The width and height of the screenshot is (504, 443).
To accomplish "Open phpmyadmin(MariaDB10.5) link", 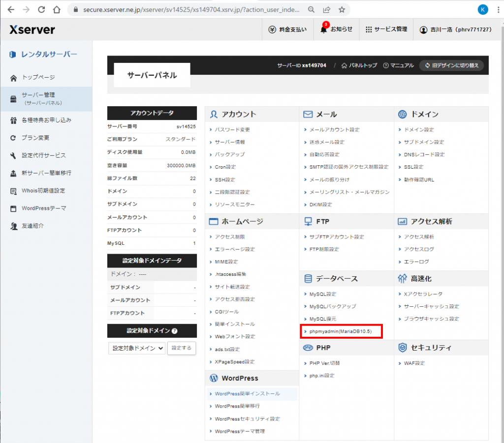I will point(341,332).
